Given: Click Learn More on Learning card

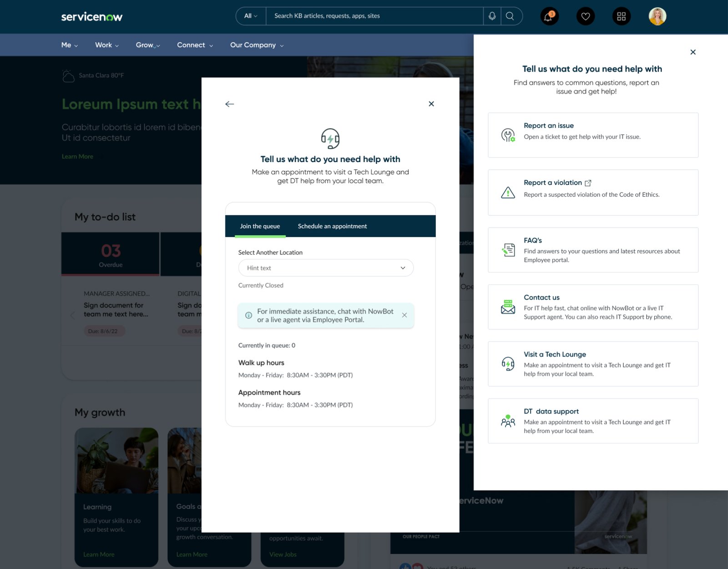Looking at the screenshot, I should tap(99, 554).
